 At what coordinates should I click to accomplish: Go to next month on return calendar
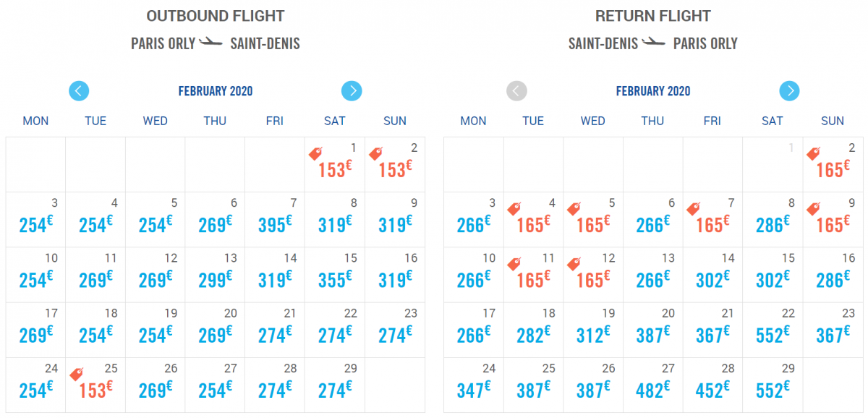coord(789,91)
